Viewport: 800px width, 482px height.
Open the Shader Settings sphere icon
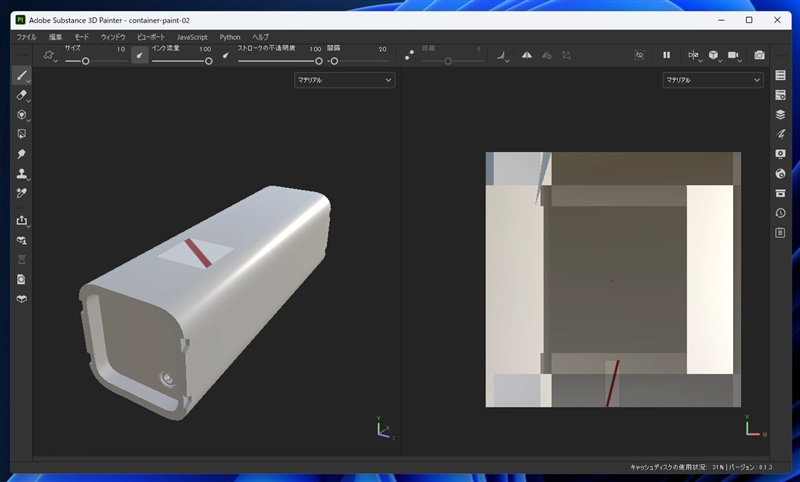[780, 173]
